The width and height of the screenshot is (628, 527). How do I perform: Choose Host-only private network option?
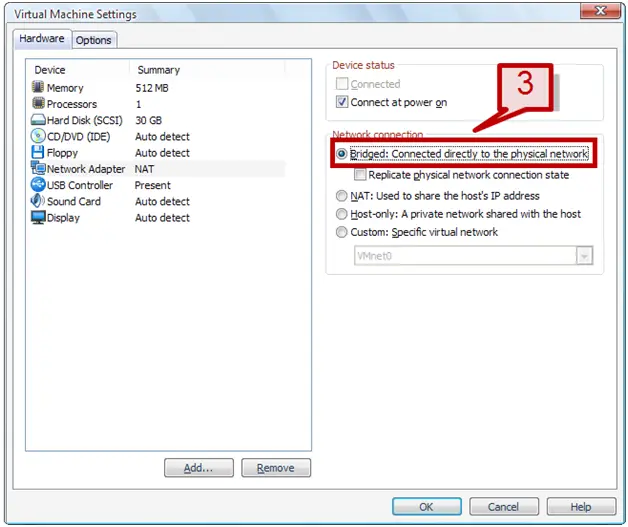coord(341,214)
